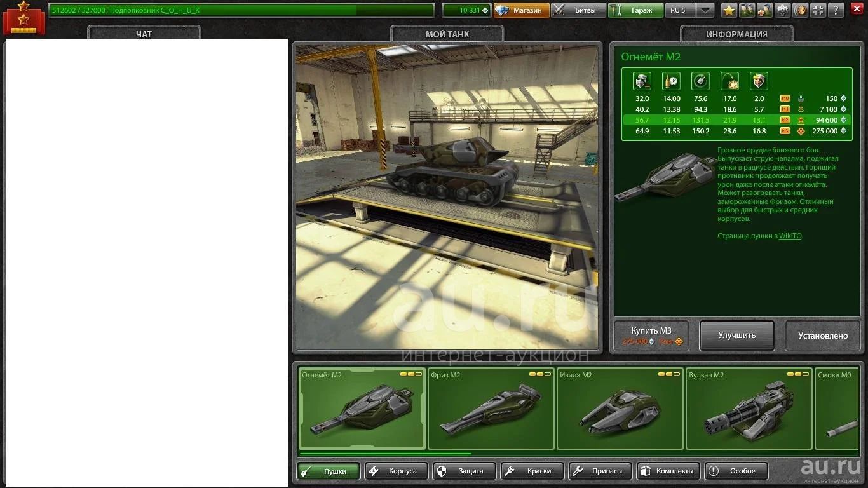Click the crystal balance 10 831
This screenshot has height=488, width=868.
[466, 10]
